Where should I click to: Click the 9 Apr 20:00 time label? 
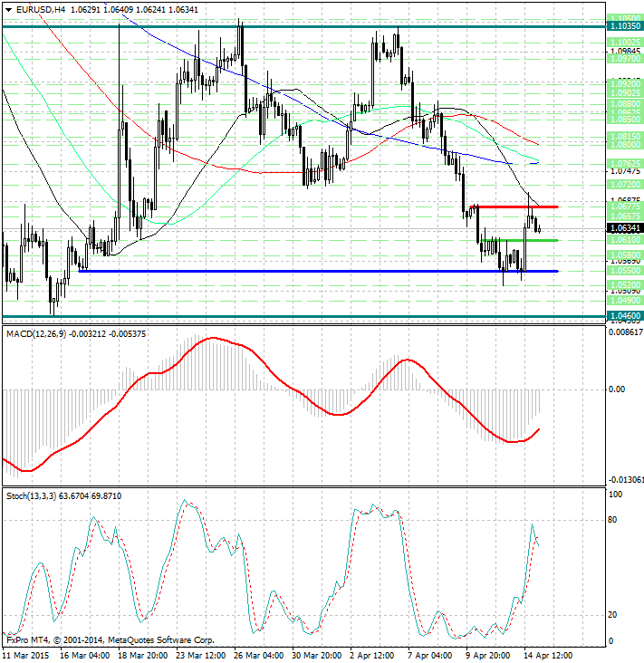(488, 656)
